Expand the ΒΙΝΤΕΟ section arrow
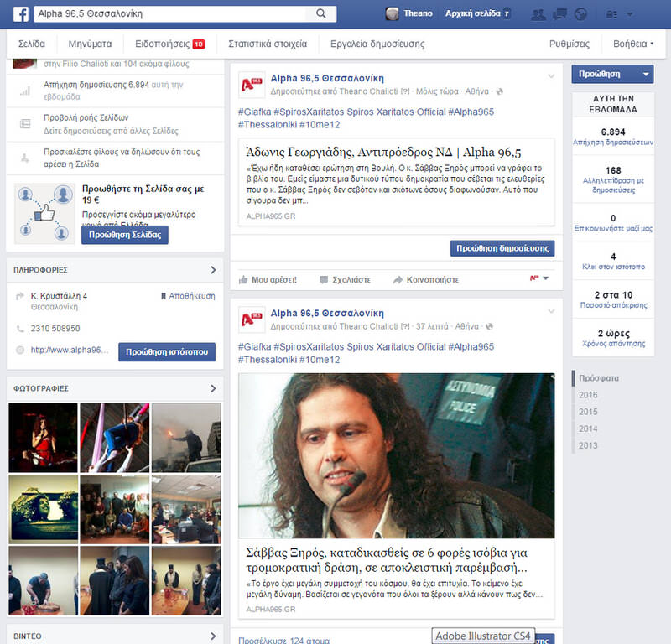Viewport: 671px width, 644px height. pyautogui.click(x=213, y=636)
